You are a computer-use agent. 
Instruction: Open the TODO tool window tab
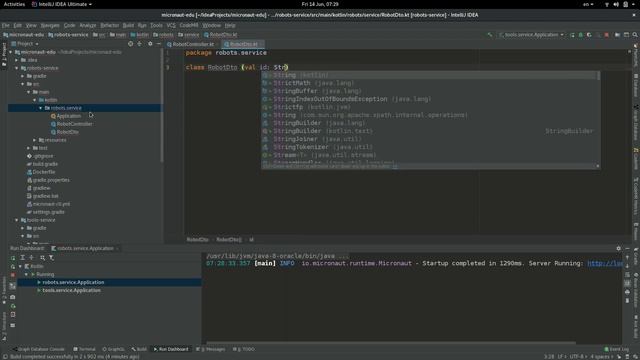click(x=244, y=349)
